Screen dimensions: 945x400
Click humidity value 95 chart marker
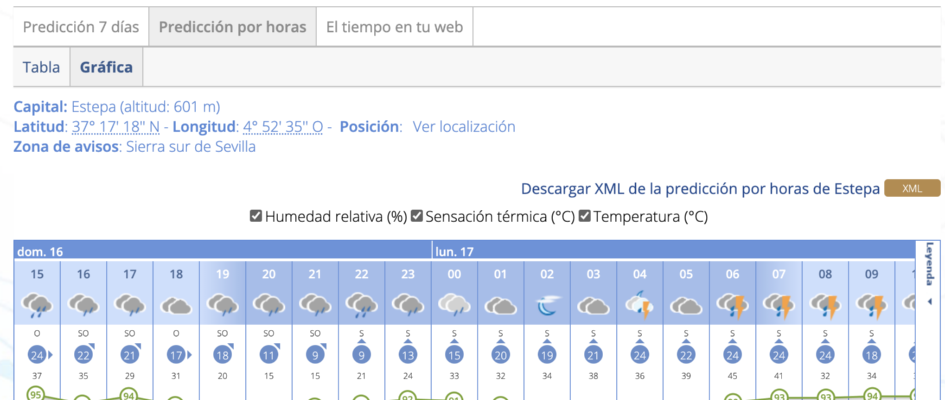coord(37,396)
